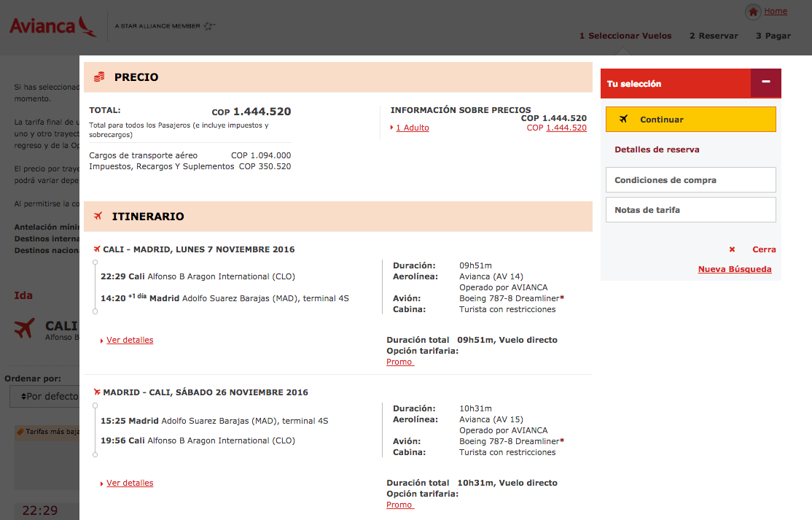Screen dimensions: 812x520
Task: Click the Home icon at top right
Action: (753, 12)
